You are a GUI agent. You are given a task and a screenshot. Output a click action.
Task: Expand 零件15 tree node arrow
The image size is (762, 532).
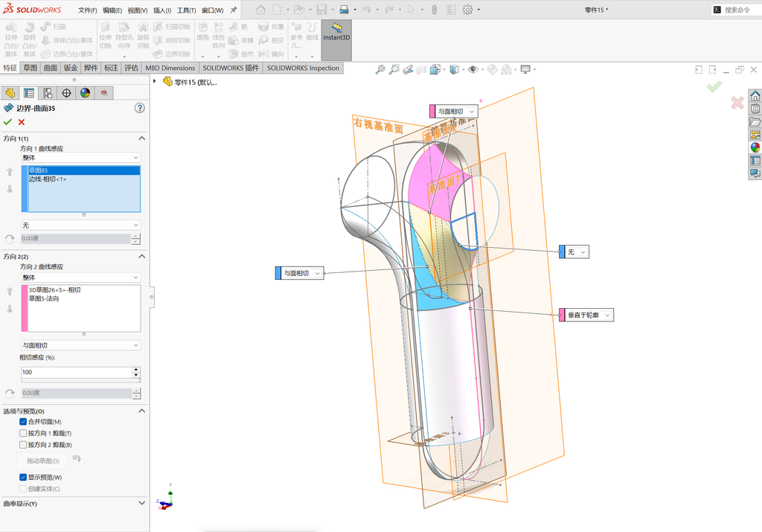[x=155, y=82]
